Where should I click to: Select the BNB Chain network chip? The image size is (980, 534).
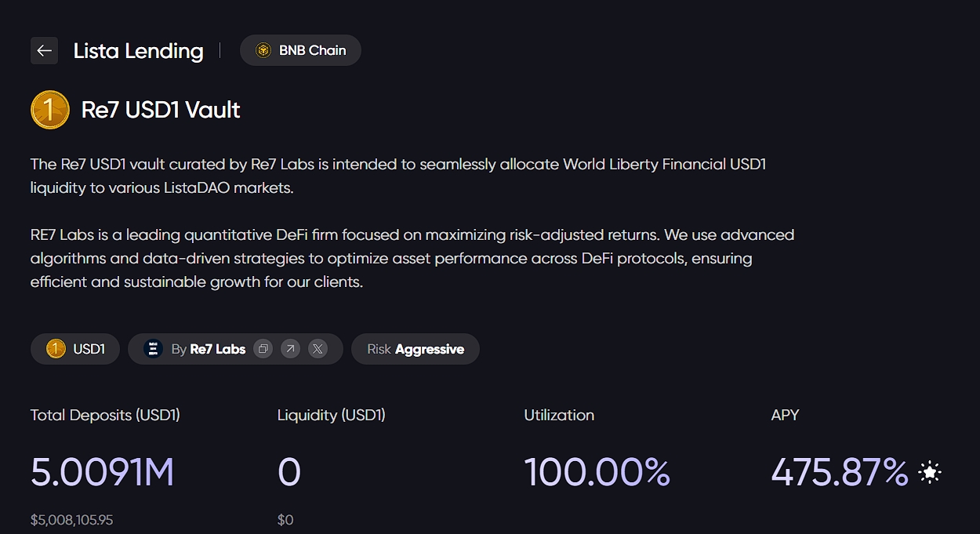coord(300,50)
